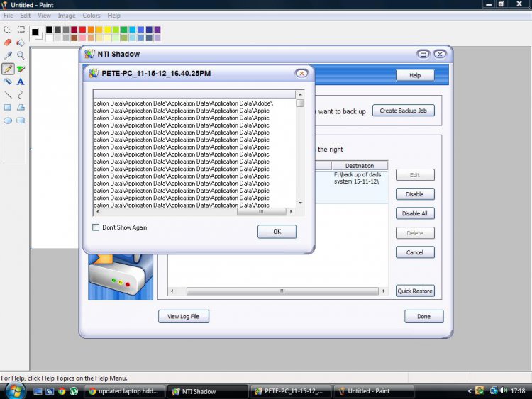
Task: Click the Create Backup Job button
Action: 404,111
